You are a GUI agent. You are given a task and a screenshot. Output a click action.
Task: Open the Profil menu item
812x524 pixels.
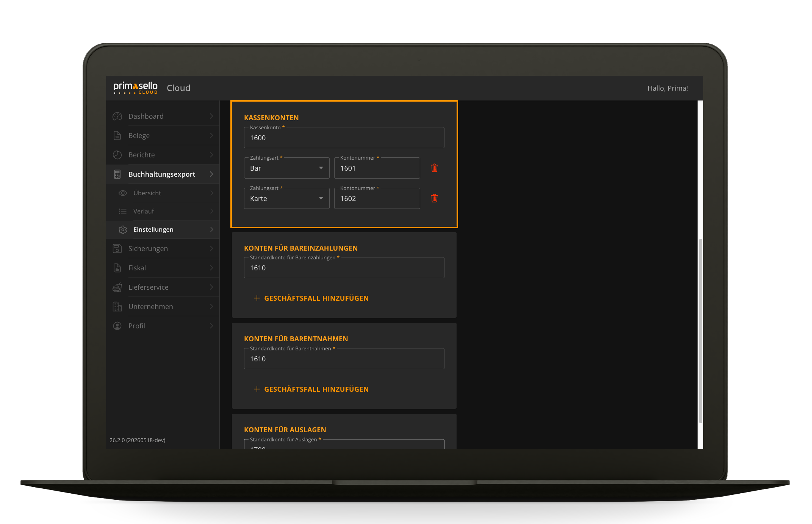point(163,326)
